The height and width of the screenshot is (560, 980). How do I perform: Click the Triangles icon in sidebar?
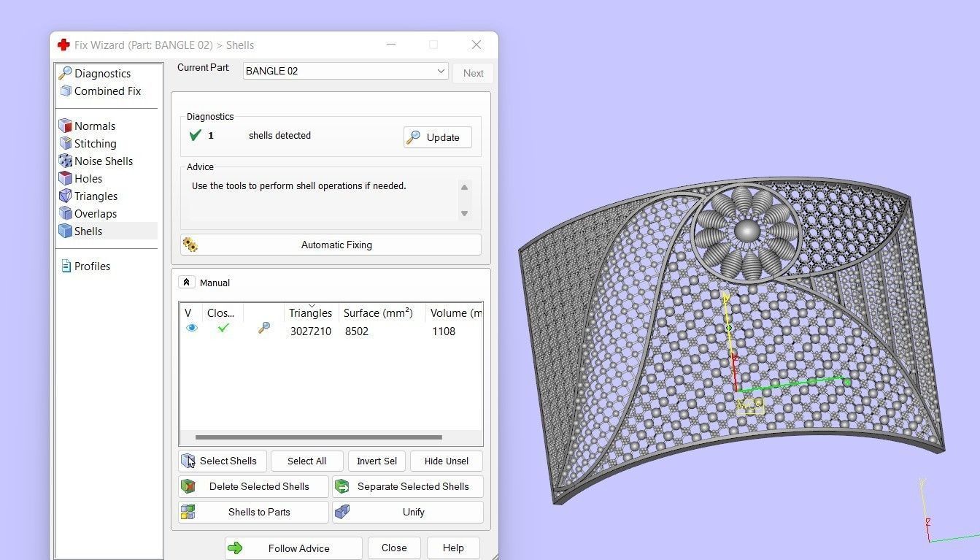pos(66,196)
